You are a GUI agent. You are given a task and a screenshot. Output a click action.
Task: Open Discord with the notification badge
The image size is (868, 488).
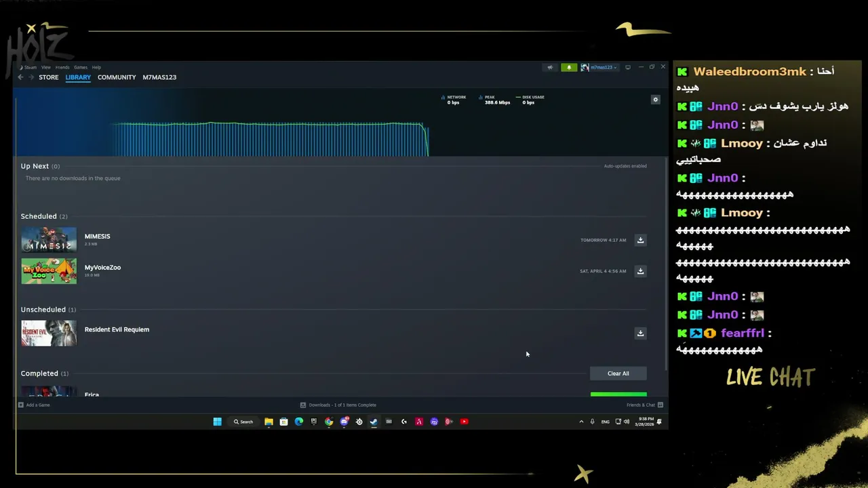pos(344,422)
